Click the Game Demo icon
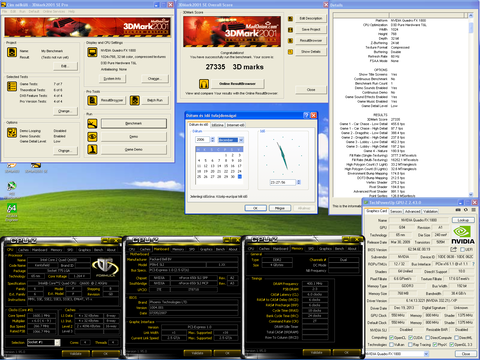 click(92, 149)
